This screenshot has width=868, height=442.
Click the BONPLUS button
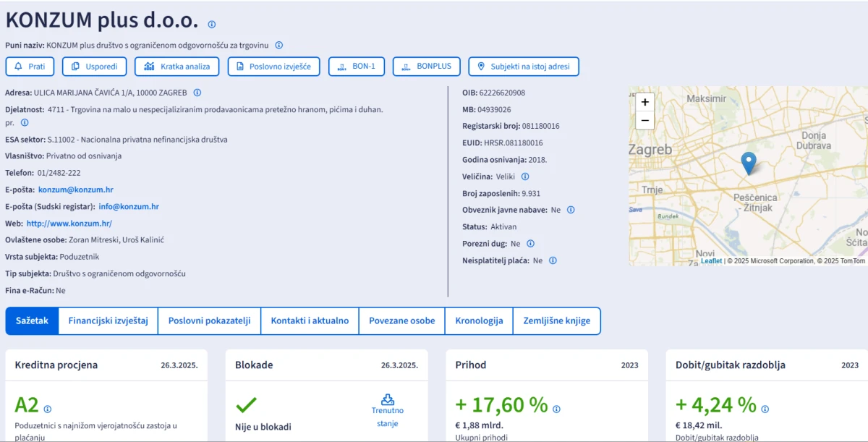click(x=427, y=67)
